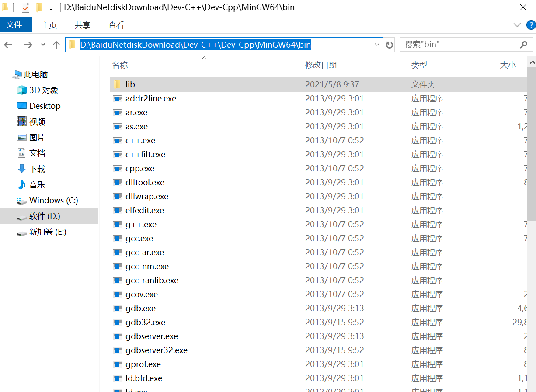536x392 pixels.
Task: Refresh the current folder
Action: click(389, 45)
